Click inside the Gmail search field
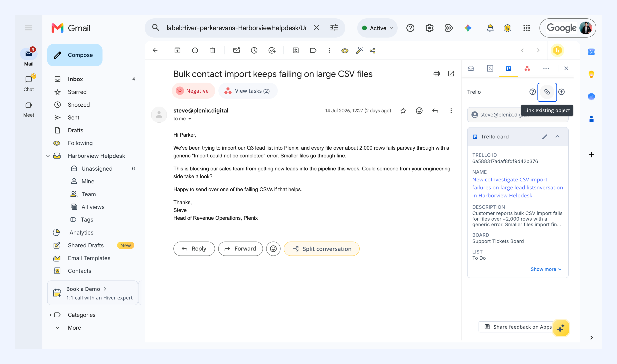 coord(237,28)
